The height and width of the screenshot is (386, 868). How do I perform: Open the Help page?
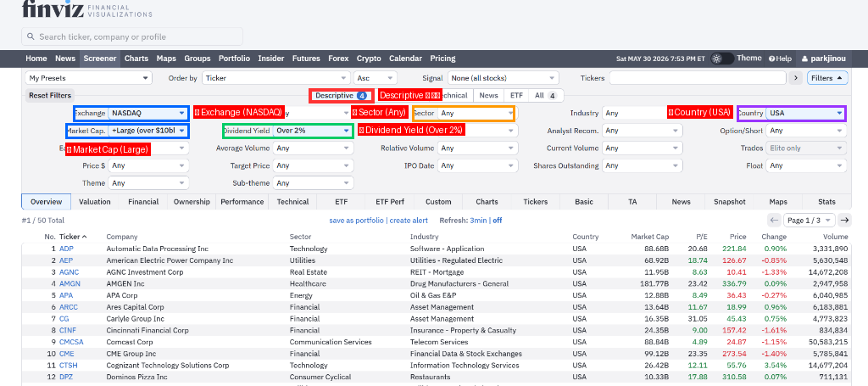(780, 59)
